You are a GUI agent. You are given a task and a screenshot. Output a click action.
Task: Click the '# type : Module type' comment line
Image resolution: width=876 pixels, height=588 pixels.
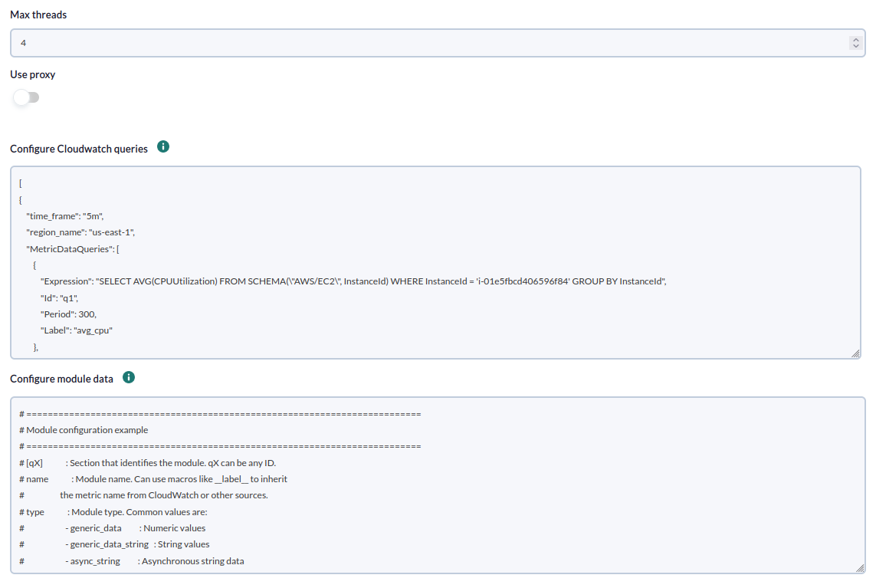pos(113,513)
